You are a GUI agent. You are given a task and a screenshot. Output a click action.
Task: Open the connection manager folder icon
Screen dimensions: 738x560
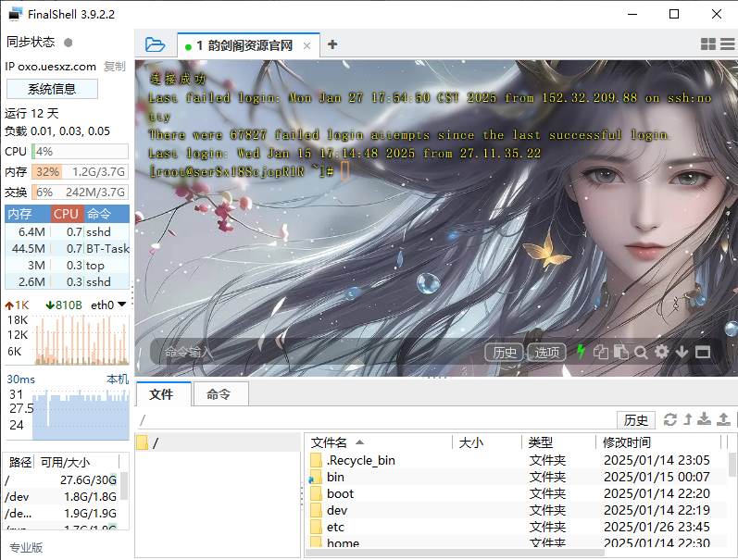[x=155, y=44]
